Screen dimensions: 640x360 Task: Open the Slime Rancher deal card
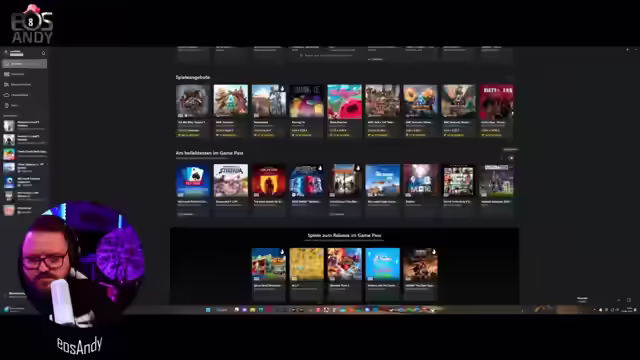click(344, 111)
